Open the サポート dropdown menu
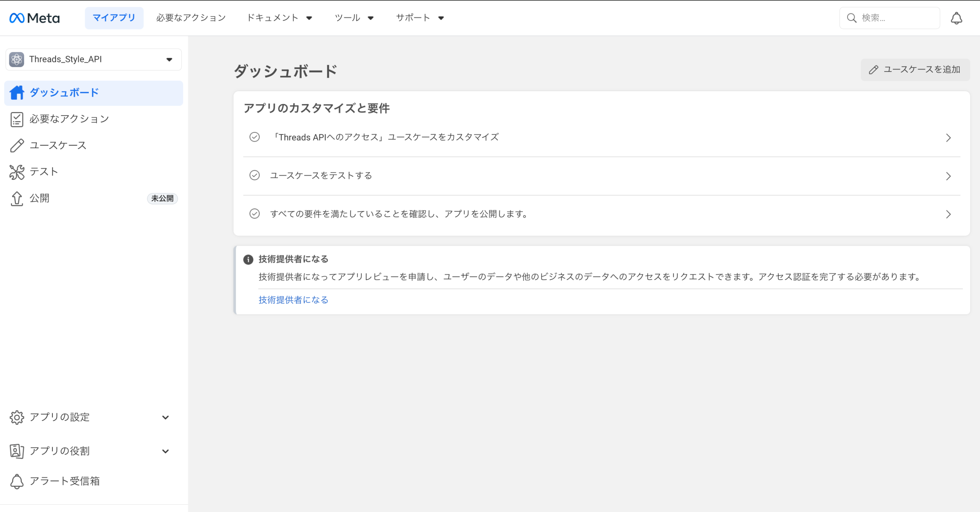The width and height of the screenshot is (980, 512). click(420, 18)
